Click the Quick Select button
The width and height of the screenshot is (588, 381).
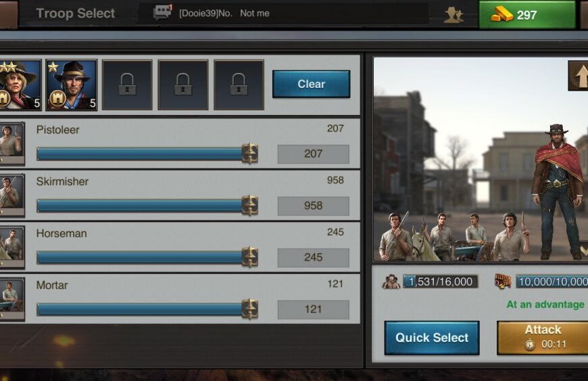(x=432, y=338)
